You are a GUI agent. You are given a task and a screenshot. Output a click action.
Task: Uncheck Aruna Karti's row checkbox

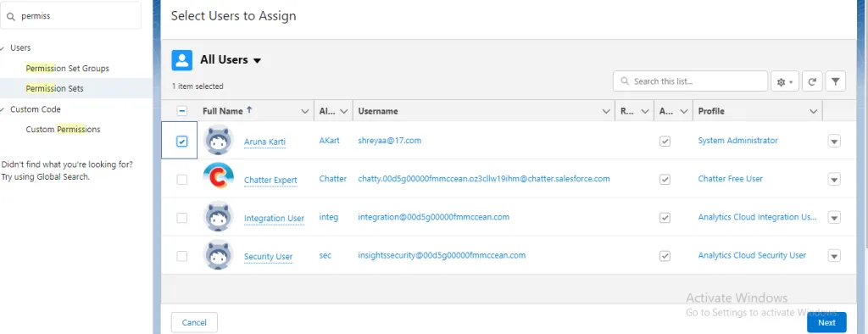(x=181, y=142)
